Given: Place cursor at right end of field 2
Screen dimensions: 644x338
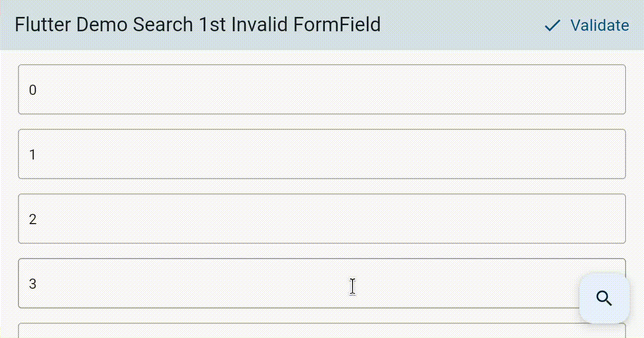Looking at the screenshot, I should (x=613, y=219).
